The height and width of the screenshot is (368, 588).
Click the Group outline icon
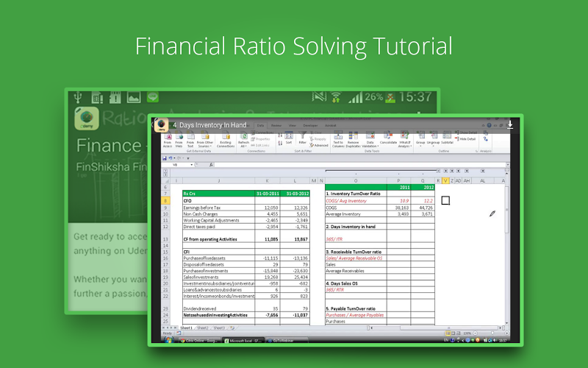click(x=420, y=138)
